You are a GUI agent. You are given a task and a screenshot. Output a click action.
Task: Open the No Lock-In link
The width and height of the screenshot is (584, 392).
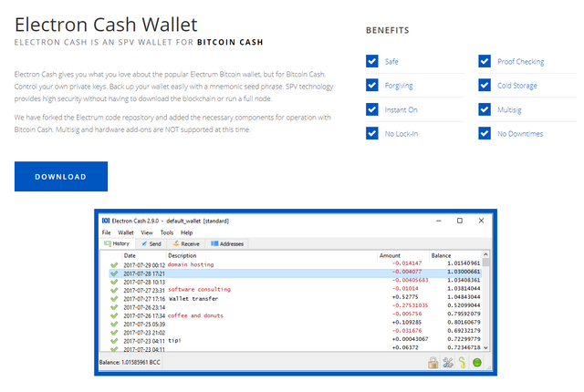401,134
